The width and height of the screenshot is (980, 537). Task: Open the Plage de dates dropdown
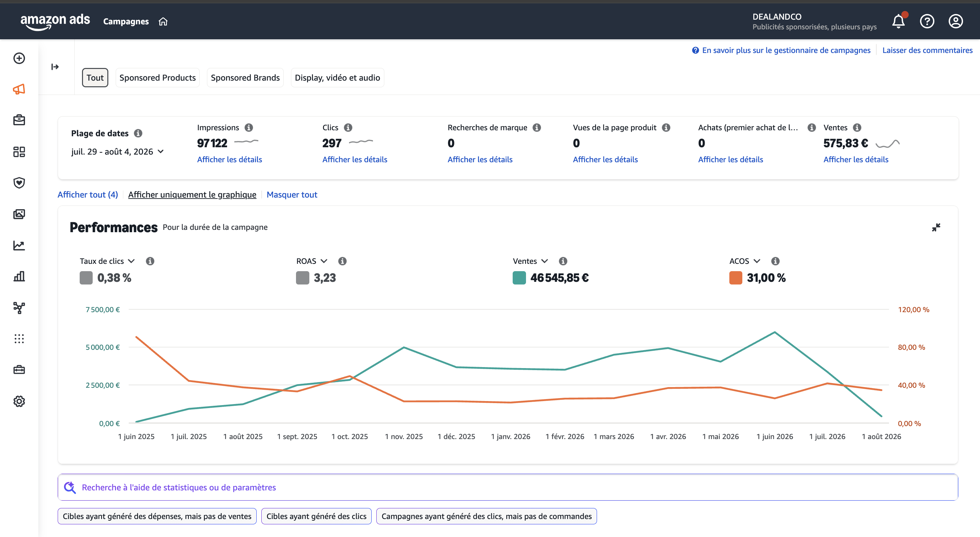click(118, 152)
